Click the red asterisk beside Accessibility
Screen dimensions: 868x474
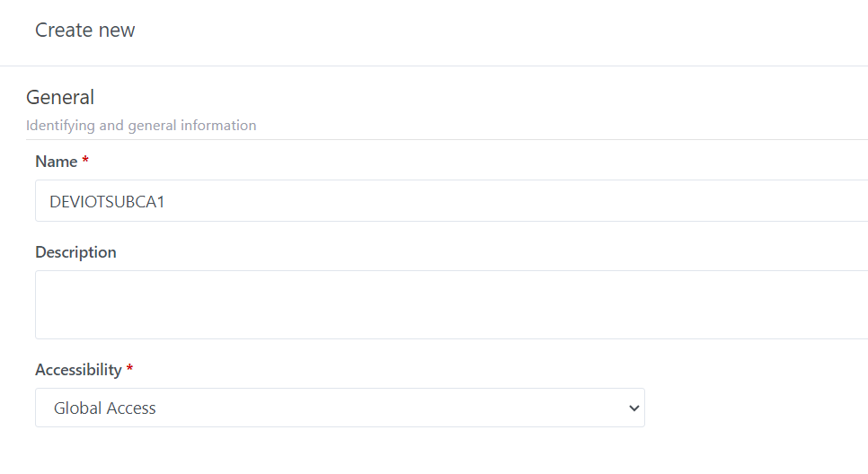click(129, 369)
